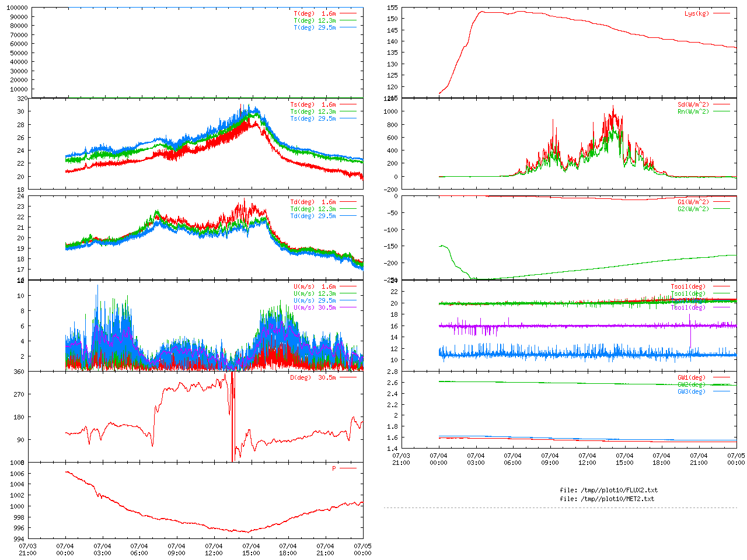Click the green line sample beside Ts(deg) 12.3m
This screenshot has width=747, height=560.
[x=348, y=111]
